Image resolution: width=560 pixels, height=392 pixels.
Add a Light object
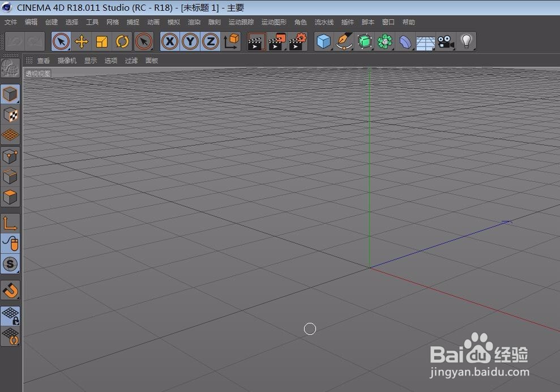[x=467, y=41]
